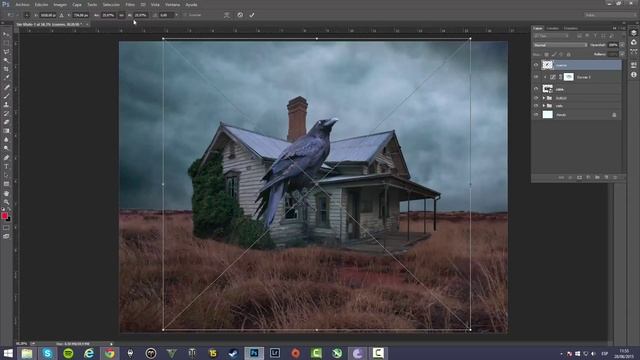Screen dimensions: 640x360
Task: Switch to the Canales tab
Action: [553, 28]
